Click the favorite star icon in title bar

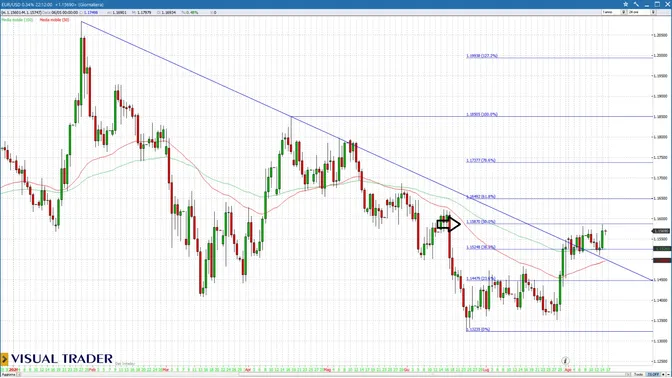pos(625,4)
